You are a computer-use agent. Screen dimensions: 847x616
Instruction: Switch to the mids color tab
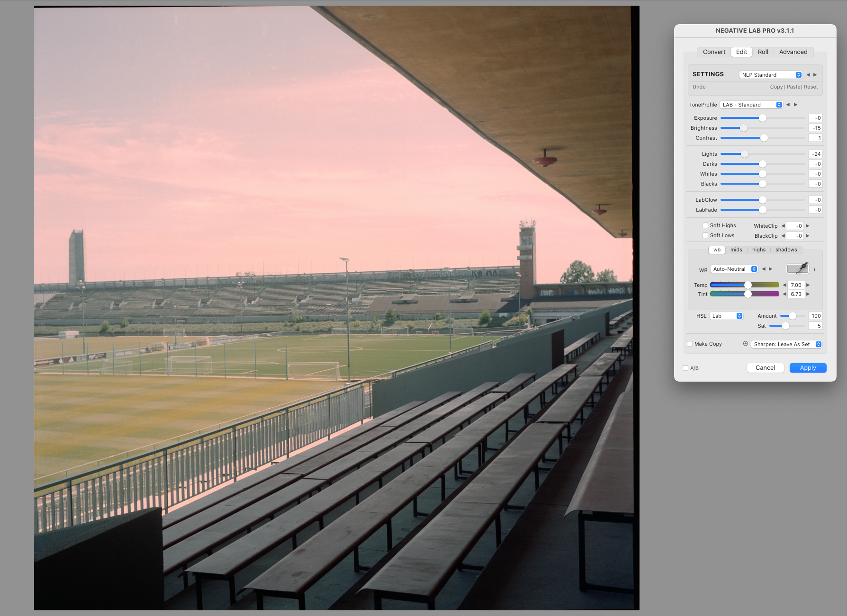(x=736, y=250)
